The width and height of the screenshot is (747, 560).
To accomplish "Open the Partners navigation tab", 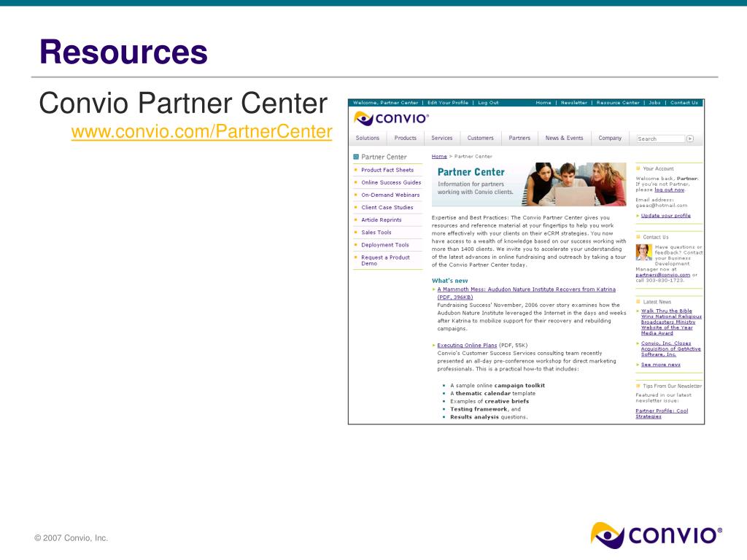I will tap(519, 138).
